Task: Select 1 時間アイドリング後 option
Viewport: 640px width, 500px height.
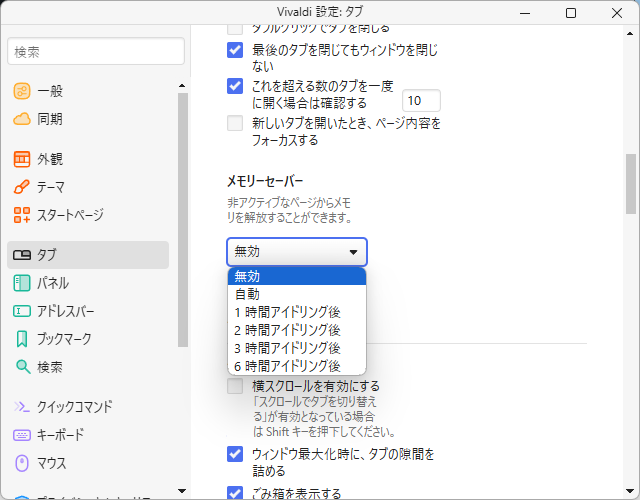Action: pos(297,312)
